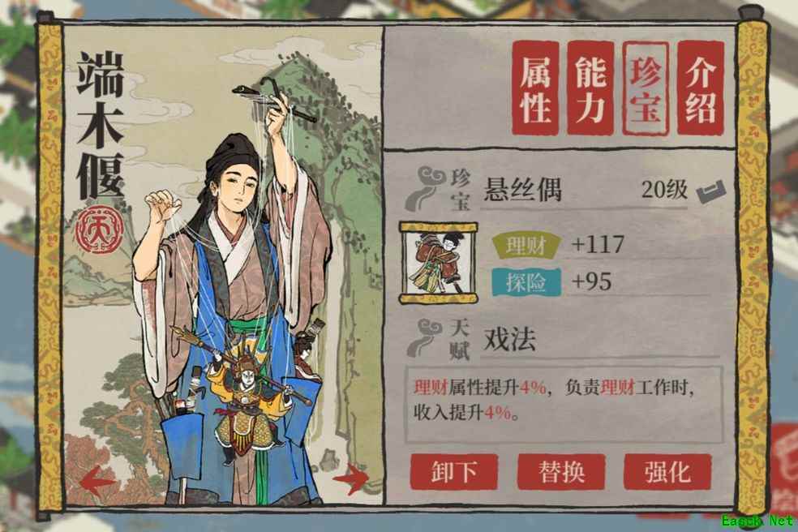Go to previous character with left arrow
The width and height of the screenshot is (798, 532).
pyautogui.click(x=97, y=481)
